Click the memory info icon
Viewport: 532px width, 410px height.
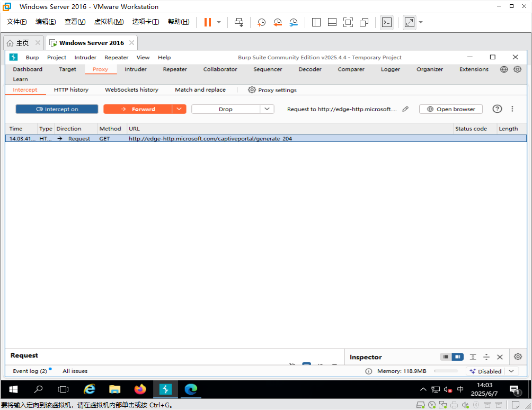(368, 371)
